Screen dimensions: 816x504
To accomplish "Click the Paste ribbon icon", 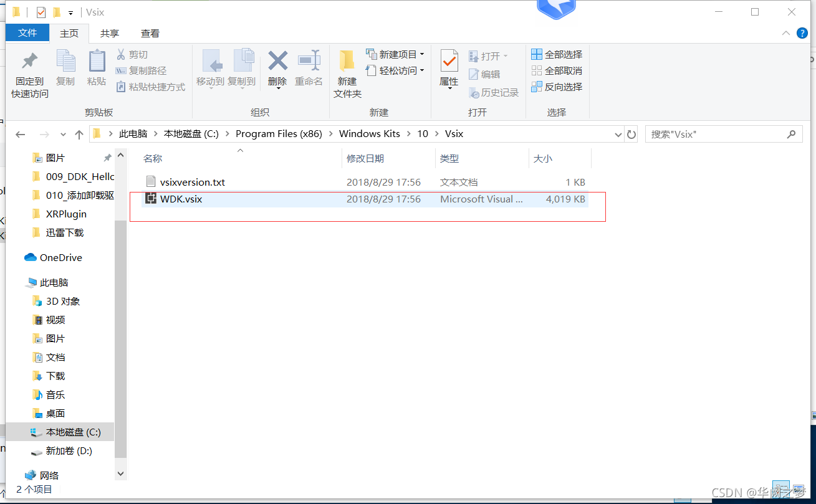I will click(97, 69).
